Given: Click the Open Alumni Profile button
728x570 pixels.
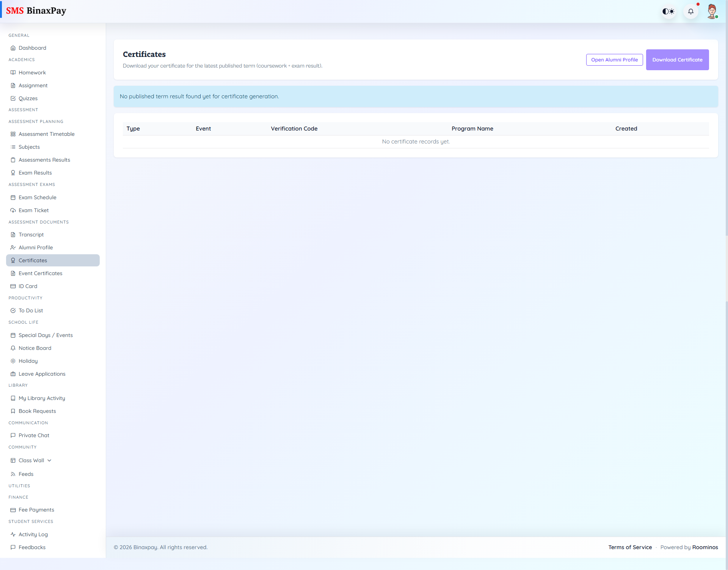Looking at the screenshot, I should coord(614,60).
